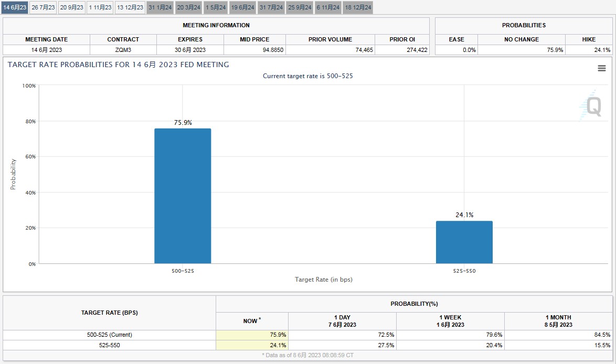The width and height of the screenshot is (616, 364).
Task: Go to the 13 12月23 meeting tab
Action: tap(130, 7)
